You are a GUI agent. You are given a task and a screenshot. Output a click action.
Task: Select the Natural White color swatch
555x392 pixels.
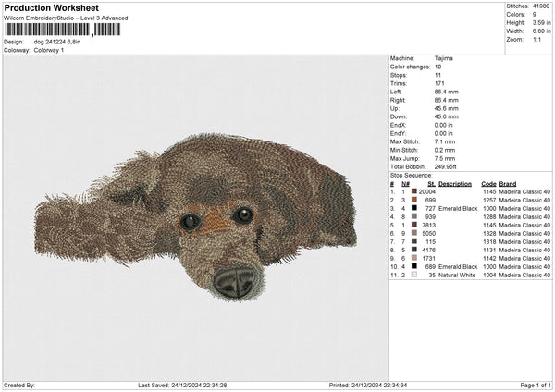413,275
